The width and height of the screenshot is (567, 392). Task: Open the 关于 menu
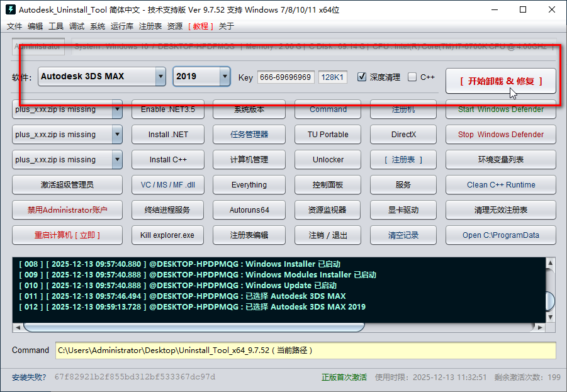tap(227, 26)
